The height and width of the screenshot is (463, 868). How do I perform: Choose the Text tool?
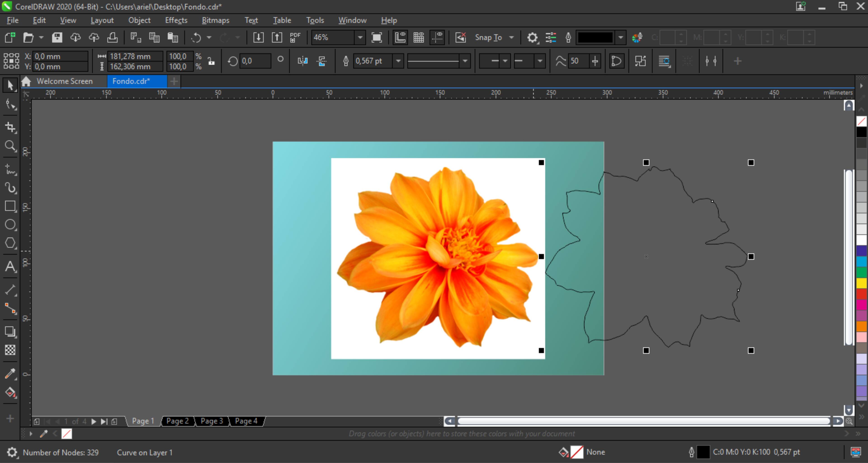[10, 267]
